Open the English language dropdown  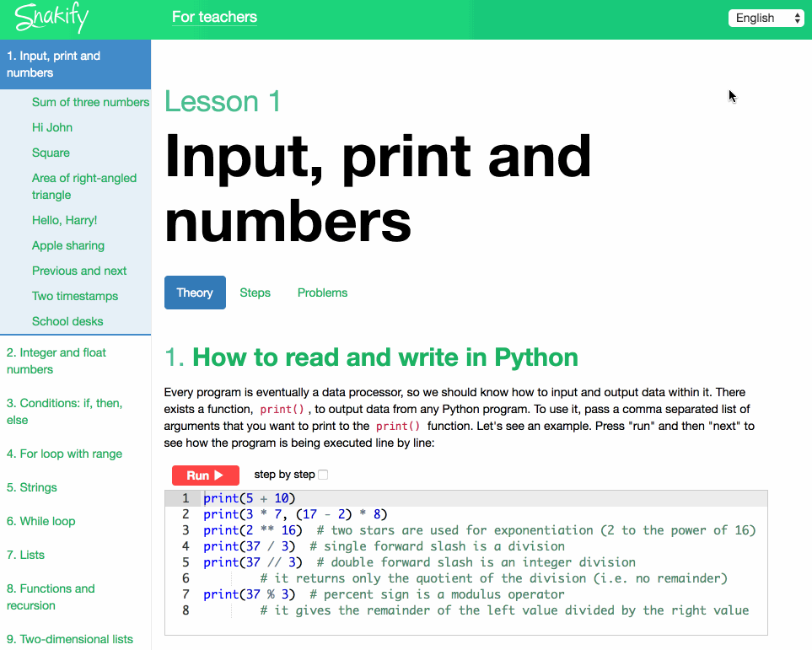click(x=766, y=19)
